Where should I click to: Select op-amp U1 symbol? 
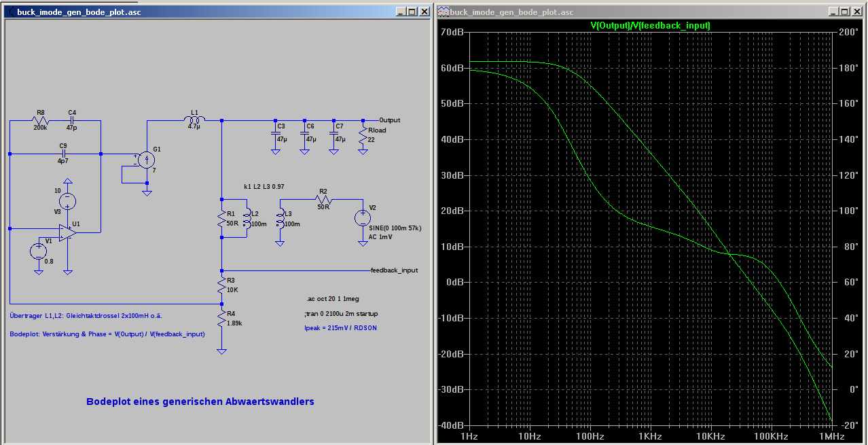pyautogui.click(x=67, y=232)
